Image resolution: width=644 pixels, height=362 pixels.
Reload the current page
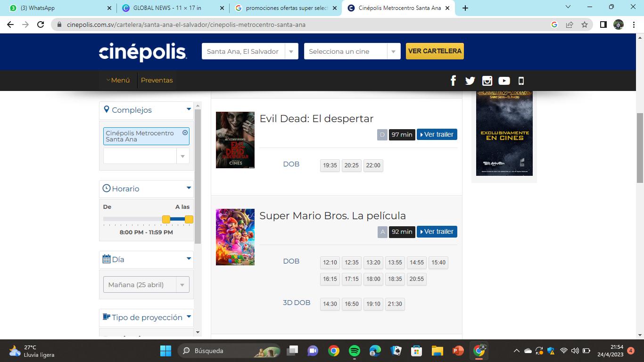point(41,25)
